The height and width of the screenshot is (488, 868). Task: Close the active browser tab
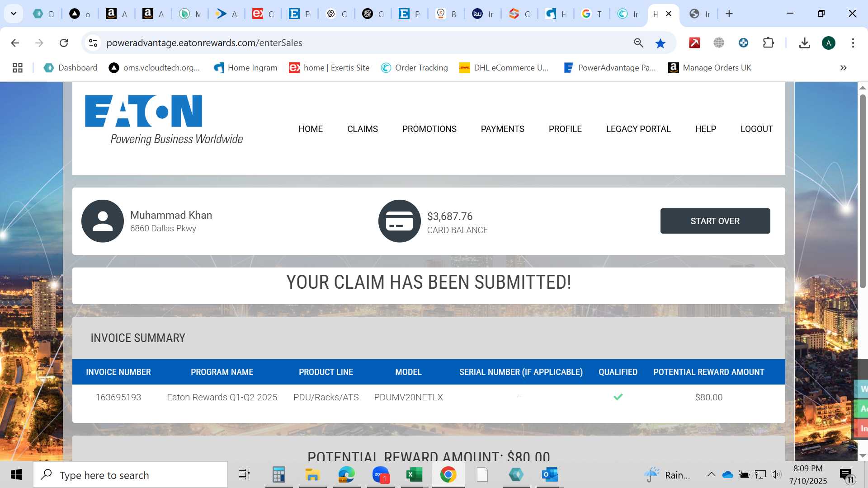pos(669,14)
